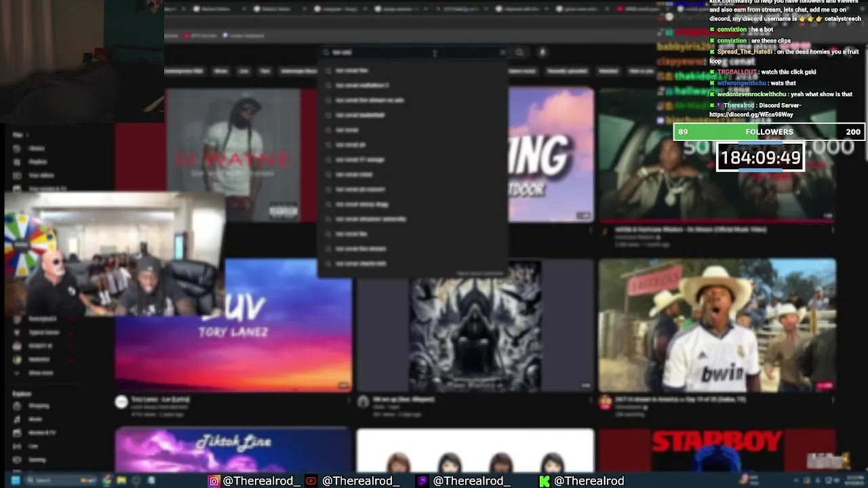Open the dark hooded-figure artwork thumbnail
Viewport: 868px width, 488px height.
[x=475, y=327]
